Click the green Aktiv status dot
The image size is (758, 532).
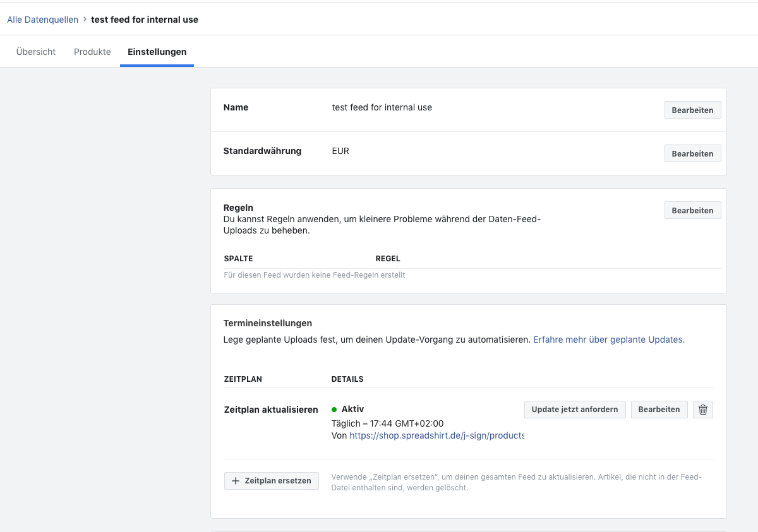tap(334, 410)
